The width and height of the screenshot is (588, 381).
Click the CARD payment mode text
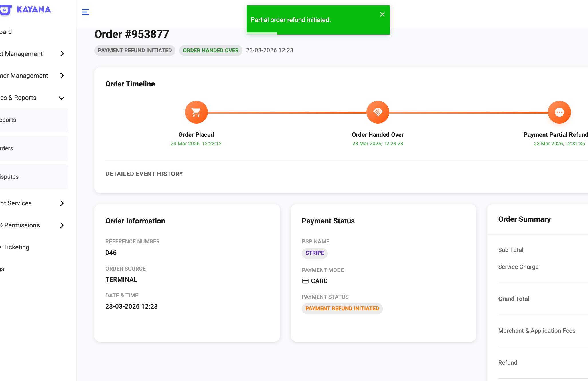pyautogui.click(x=319, y=281)
